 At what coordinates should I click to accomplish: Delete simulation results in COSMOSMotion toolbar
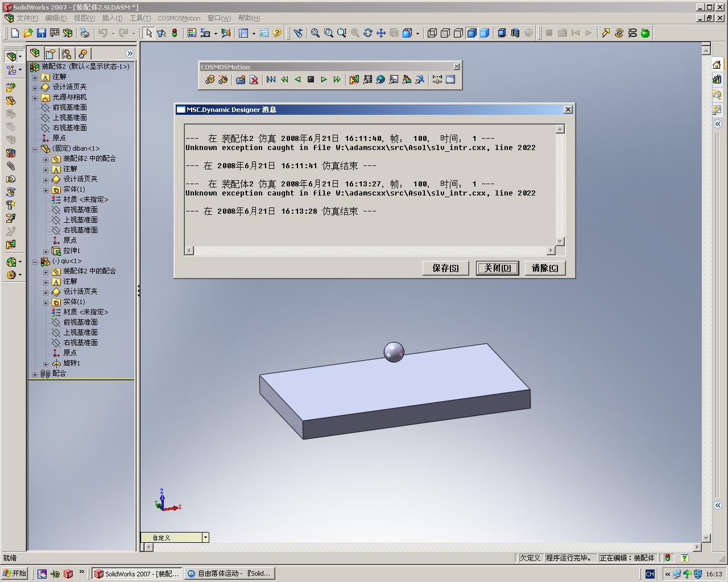tap(254, 80)
